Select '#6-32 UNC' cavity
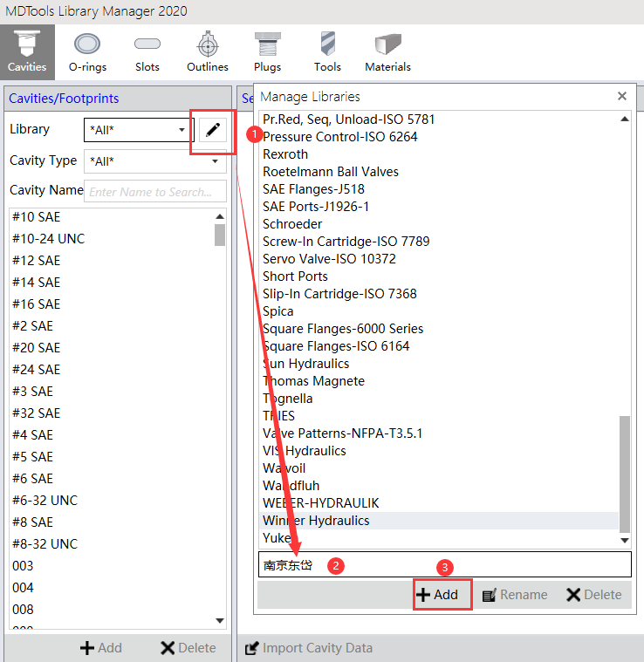This screenshot has width=644, height=662. coord(45,501)
